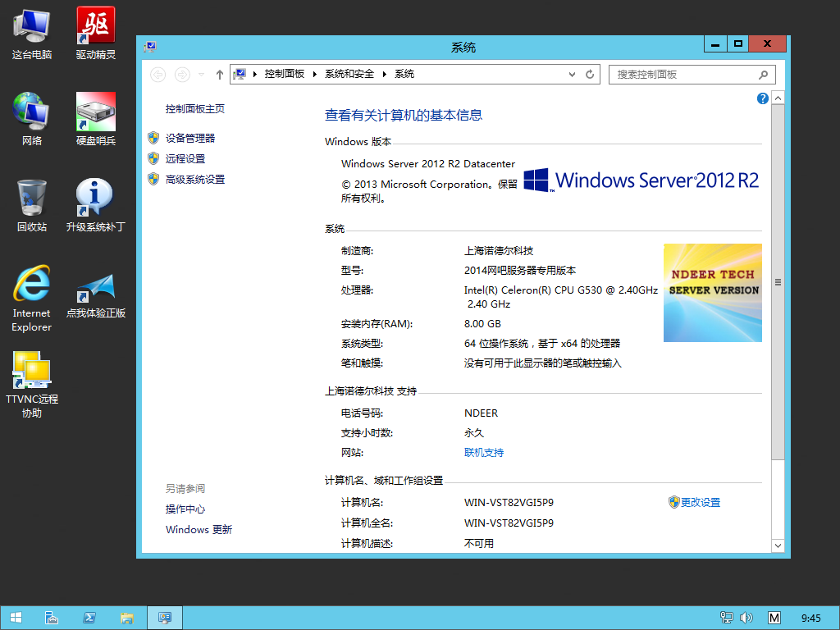Expand the address bar history dropdown
Screen dimensions: 840x630
pos(573,75)
